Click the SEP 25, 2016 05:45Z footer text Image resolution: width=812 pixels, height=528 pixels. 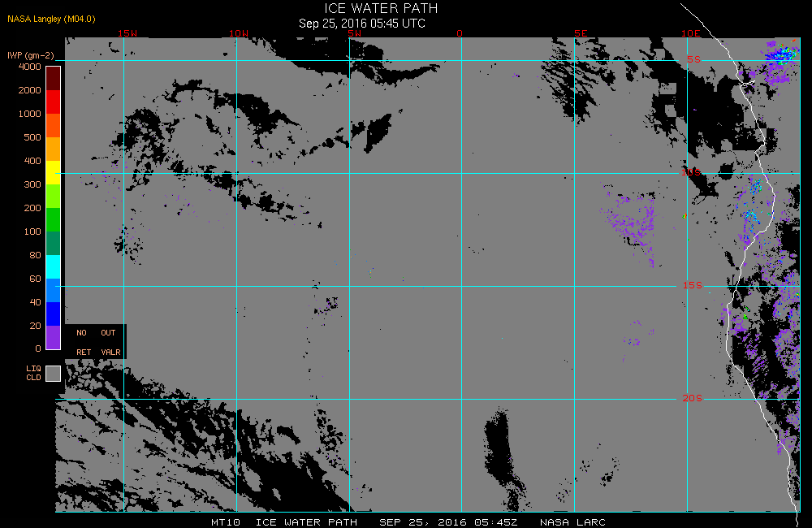448,522
